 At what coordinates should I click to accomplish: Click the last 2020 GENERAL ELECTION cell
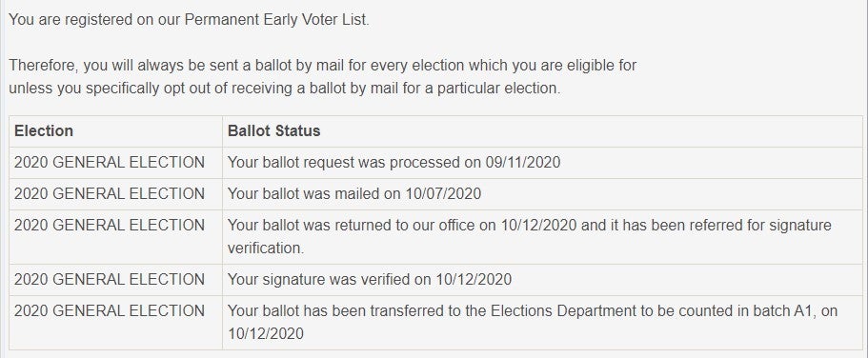109,311
